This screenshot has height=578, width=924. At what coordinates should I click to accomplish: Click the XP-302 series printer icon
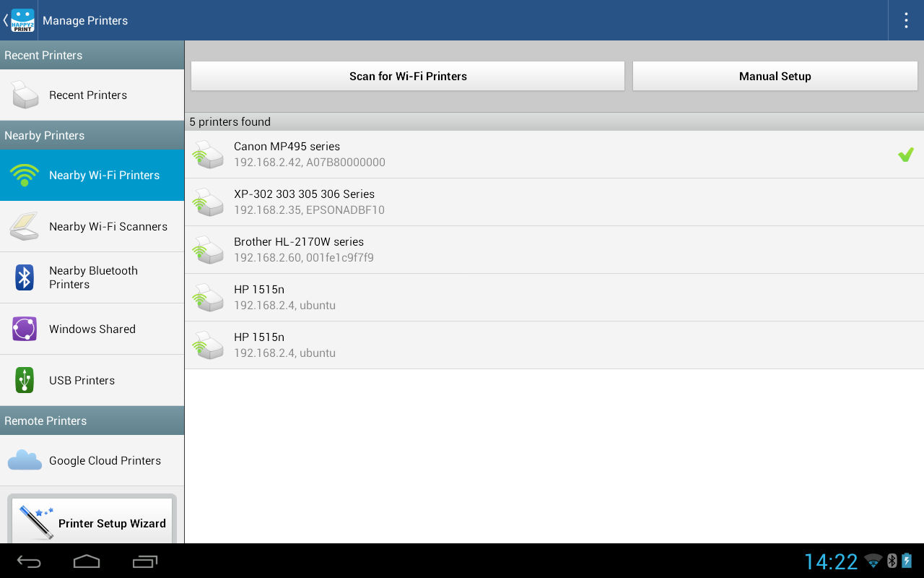208,202
